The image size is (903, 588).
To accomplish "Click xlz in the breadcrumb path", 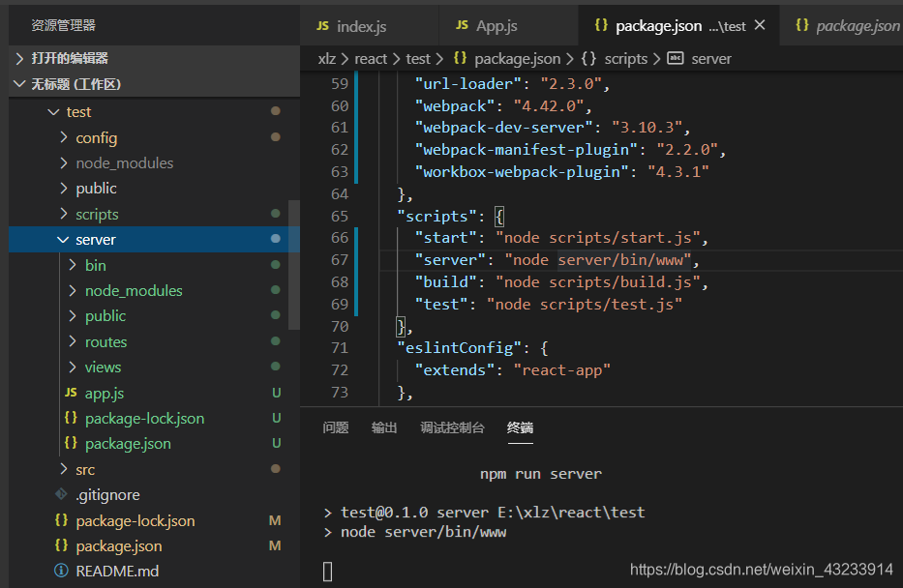I will click(326, 59).
